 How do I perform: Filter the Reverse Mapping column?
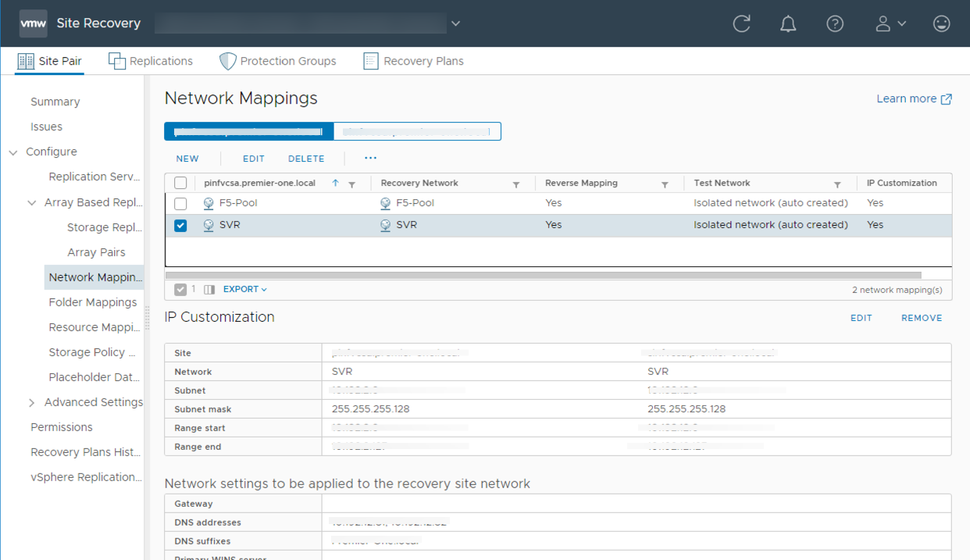point(665,184)
